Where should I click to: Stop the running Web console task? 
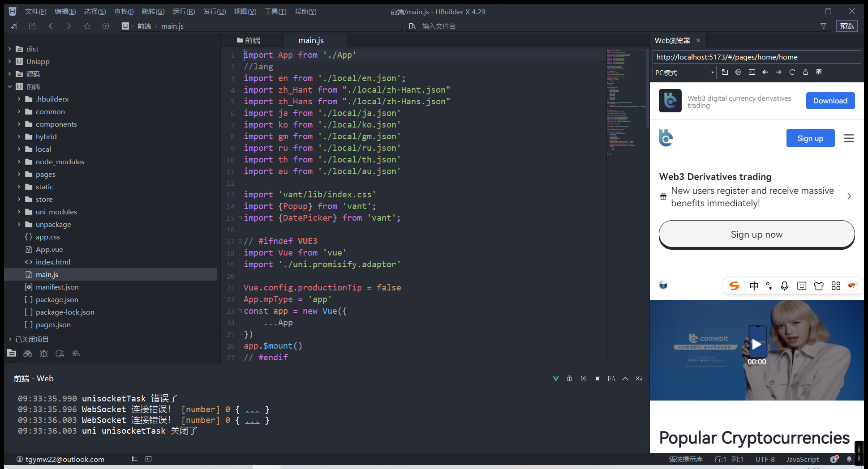tap(597, 379)
